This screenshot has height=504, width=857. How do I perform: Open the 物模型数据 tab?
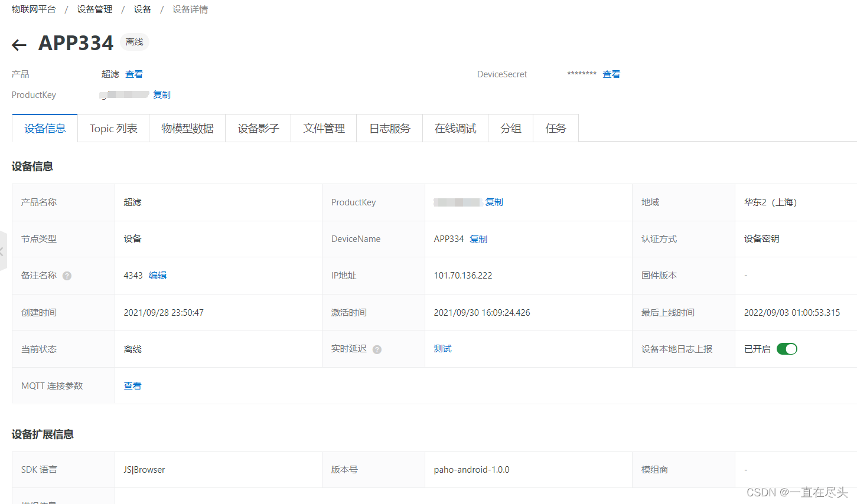tap(187, 128)
